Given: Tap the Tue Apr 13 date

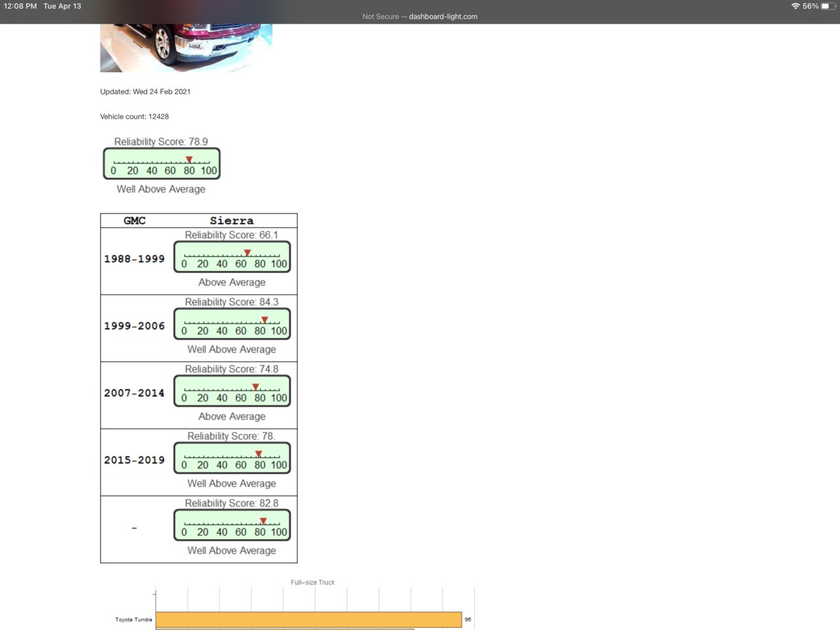Looking at the screenshot, I should (x=62, y=6).
